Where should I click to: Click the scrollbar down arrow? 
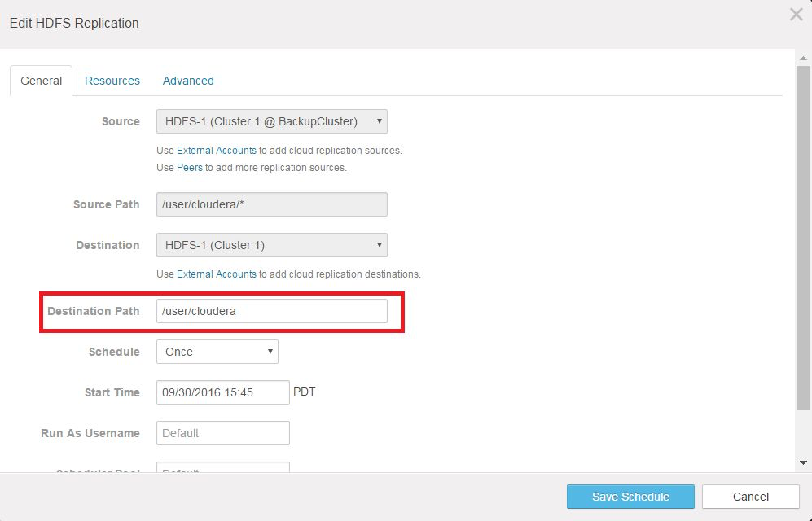click(805, 462)
